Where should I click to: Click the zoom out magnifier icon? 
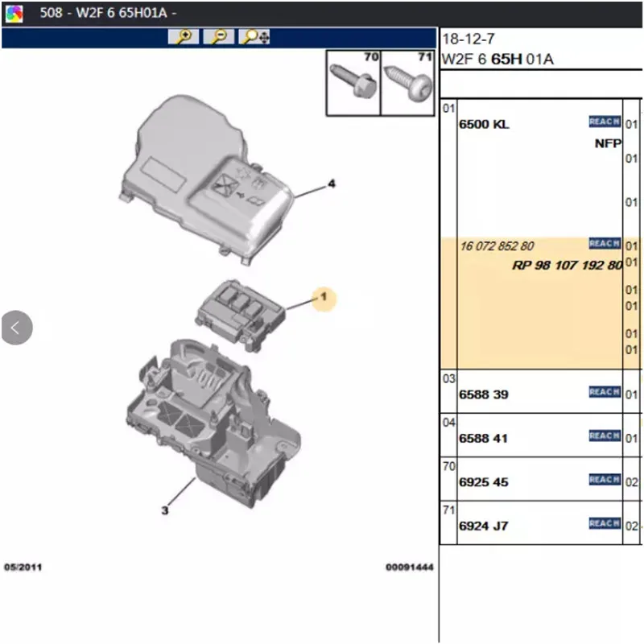pyautogui.click(x=219, y=36)
